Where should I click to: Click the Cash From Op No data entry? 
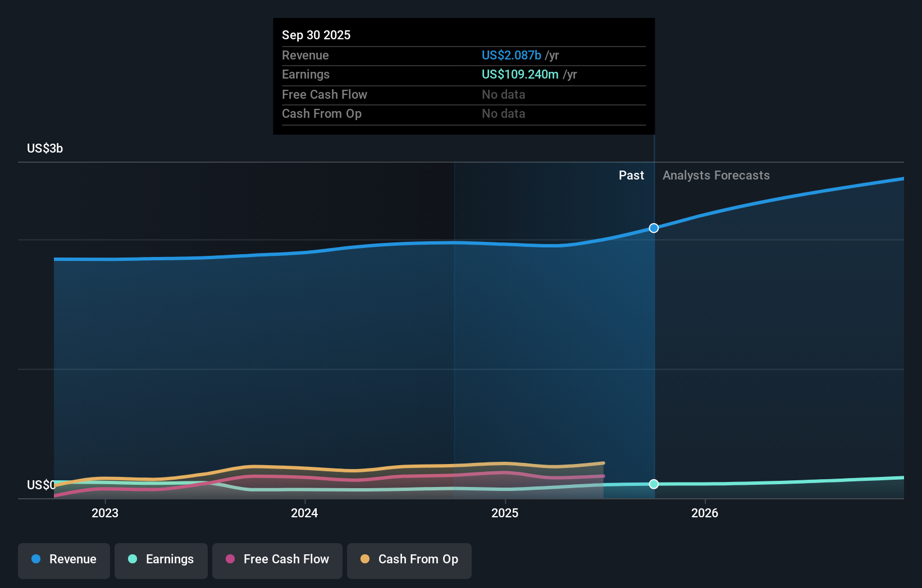click(503, 113)
